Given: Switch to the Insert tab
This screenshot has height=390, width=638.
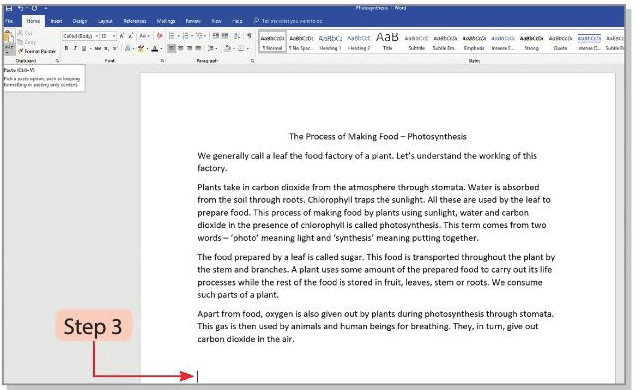Looking at the screenshot, I should pyautogui.click(x=56, y=21).
